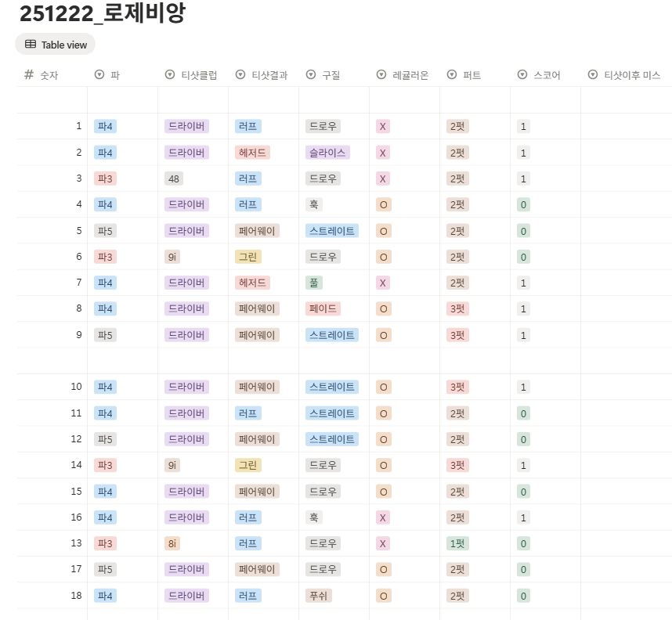Select the 드로우 tag in row 17
This screenshot has height=620, width=672.
[323, 569]
